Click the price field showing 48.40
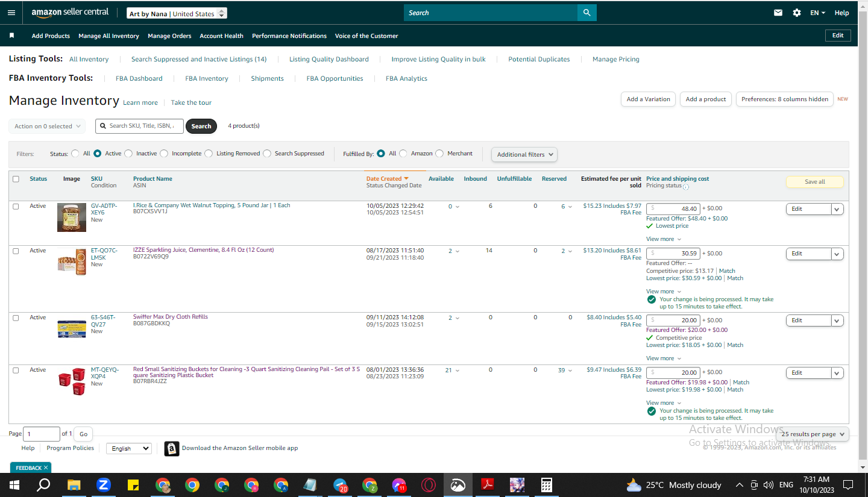 click(673, 209)
